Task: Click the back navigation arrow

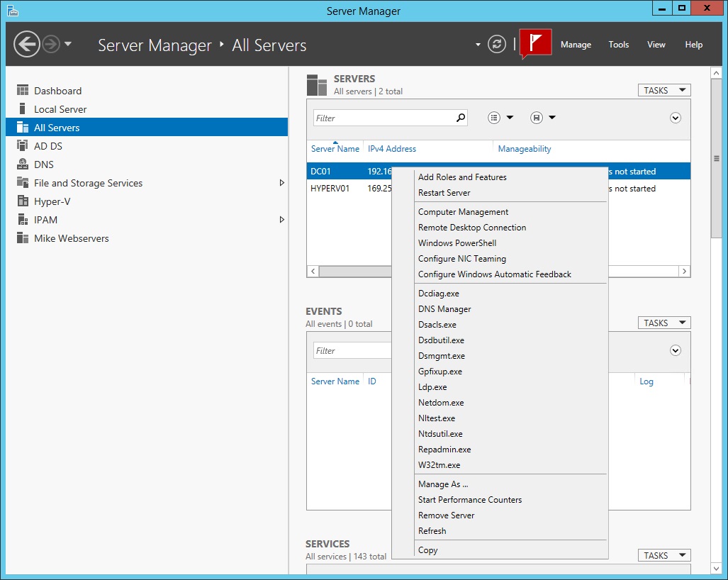Action: [x=27, y=44]
